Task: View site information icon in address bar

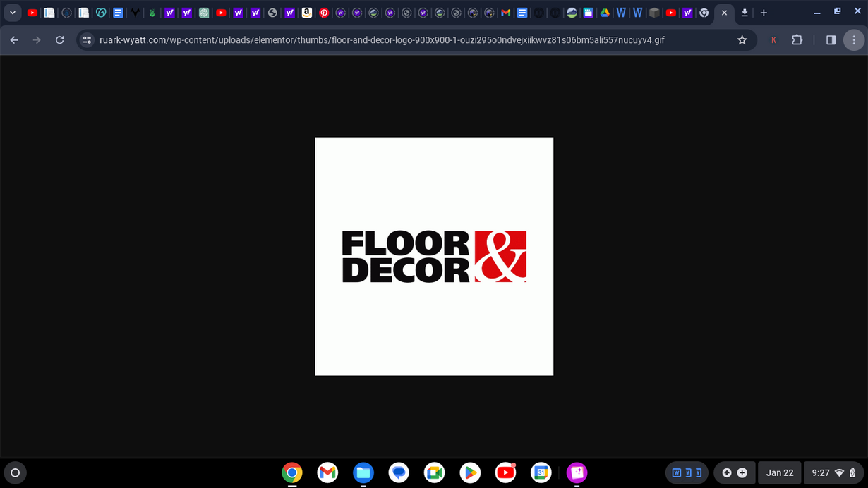Action: click(87, 40)
